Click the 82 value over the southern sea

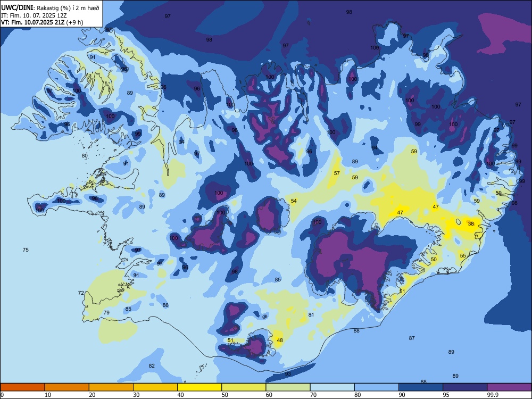152,366
